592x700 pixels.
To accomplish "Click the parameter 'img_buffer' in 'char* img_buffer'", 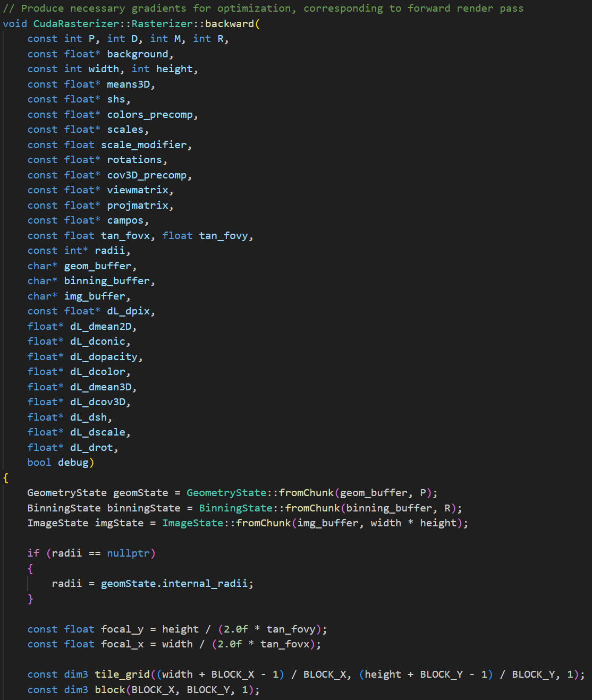I will pyautogui.click(x=95, y=296).
